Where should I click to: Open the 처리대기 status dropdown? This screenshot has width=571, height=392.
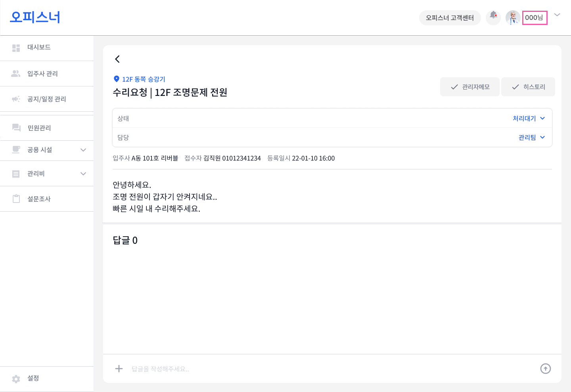tap(529, 118)
